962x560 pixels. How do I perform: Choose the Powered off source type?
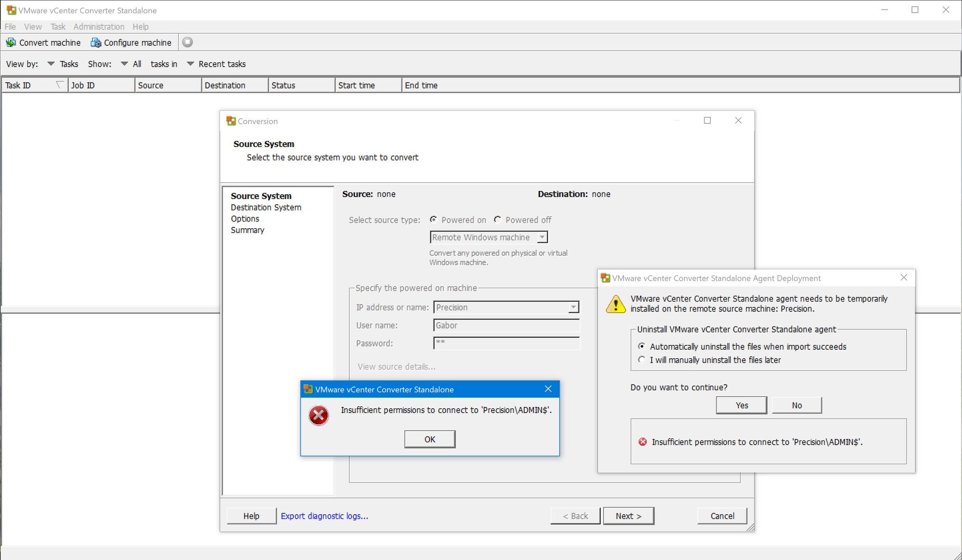click(497, 220)
